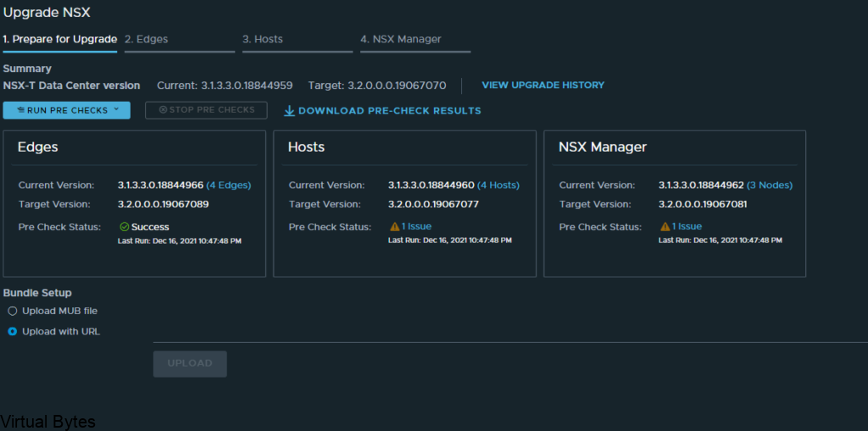Image resolution: width=868 pixels, height=431 pixels.
Task: Click the green Success checkmark icon
Action: pyautogui.click(x=125, y=227)
